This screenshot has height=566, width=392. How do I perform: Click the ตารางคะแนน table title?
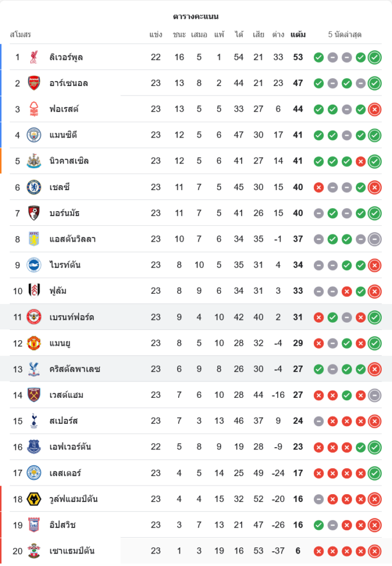point(196,16)
